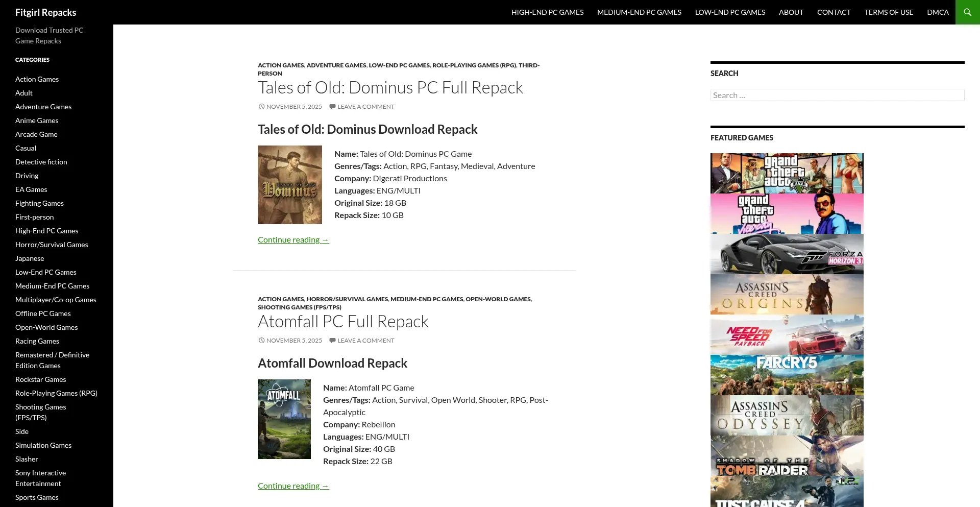Viewport: 980px width, 507px height.
Task: Open the Tales of Old Dominus cover image
Action: click(x=289, y=185)
